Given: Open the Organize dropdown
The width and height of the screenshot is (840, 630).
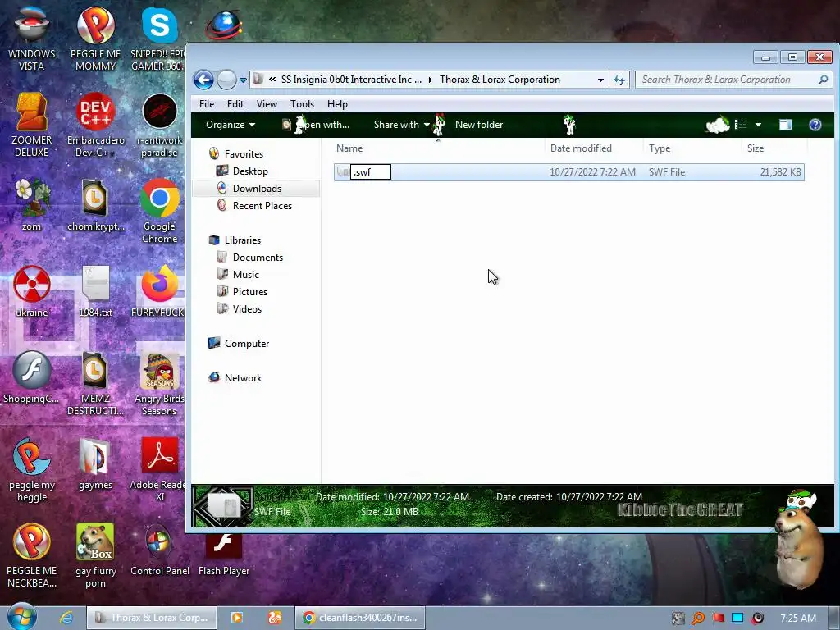Looking at the screenshot, I should (231, 125).
